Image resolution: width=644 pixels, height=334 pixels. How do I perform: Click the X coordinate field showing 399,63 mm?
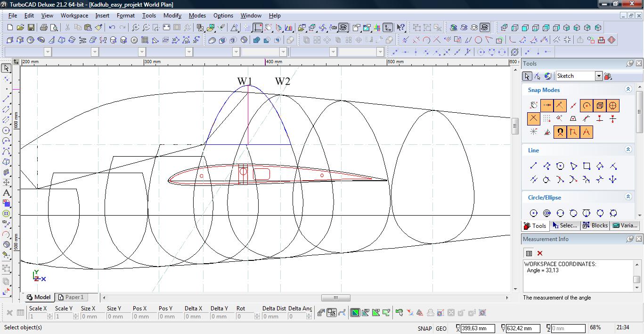pos(478,328)
